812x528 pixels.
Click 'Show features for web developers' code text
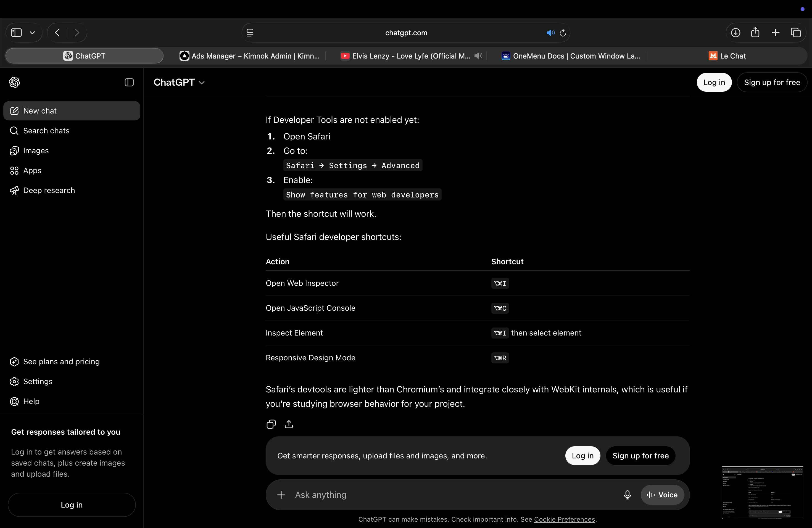[x=362, y=195]
